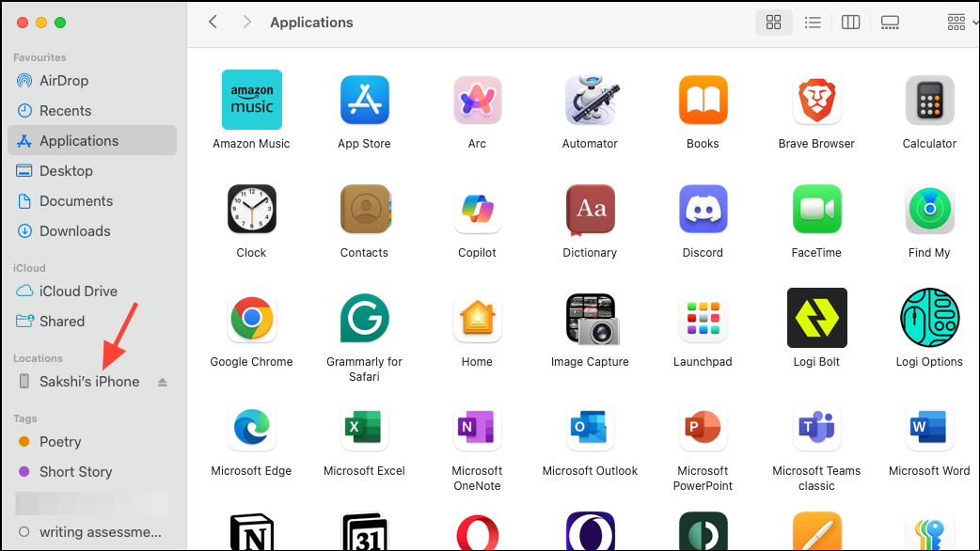Open Discord app icon
This screenshot has height=551, width=980.
coord(703,209)
